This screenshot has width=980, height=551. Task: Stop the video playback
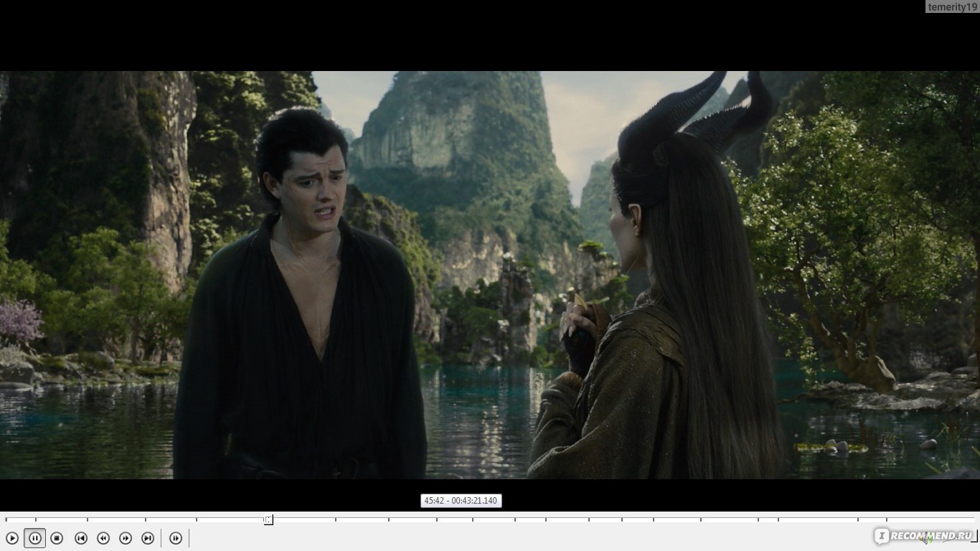[57, 538]
